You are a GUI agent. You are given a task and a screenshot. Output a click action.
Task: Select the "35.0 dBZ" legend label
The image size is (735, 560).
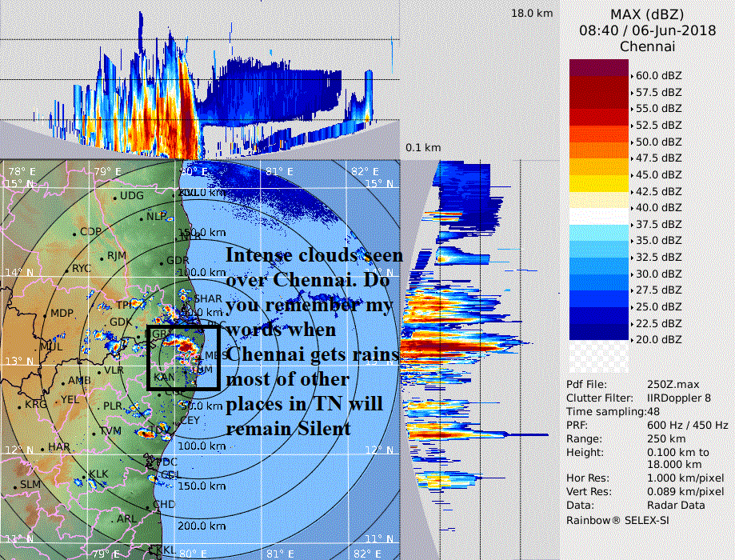click(x=658, y=240)
